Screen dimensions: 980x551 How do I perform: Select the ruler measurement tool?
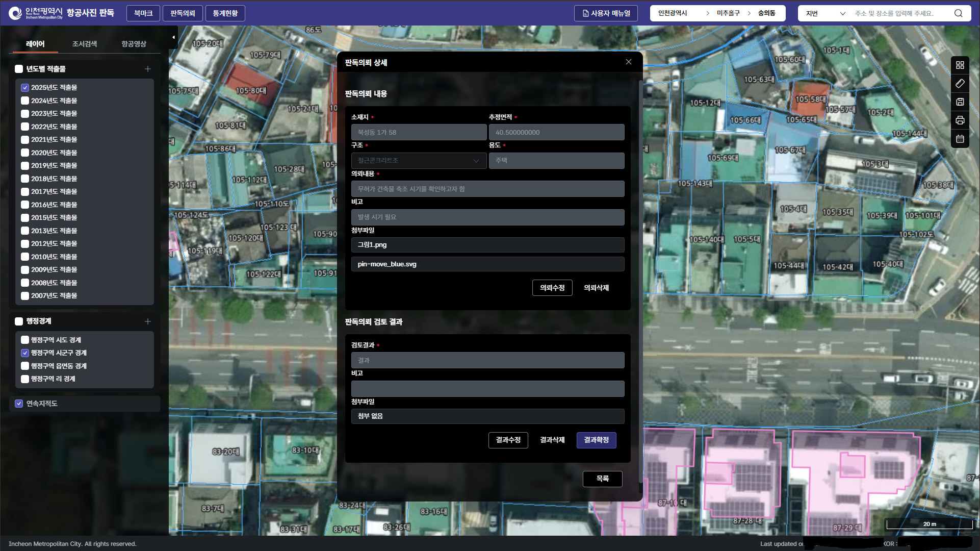960,84
